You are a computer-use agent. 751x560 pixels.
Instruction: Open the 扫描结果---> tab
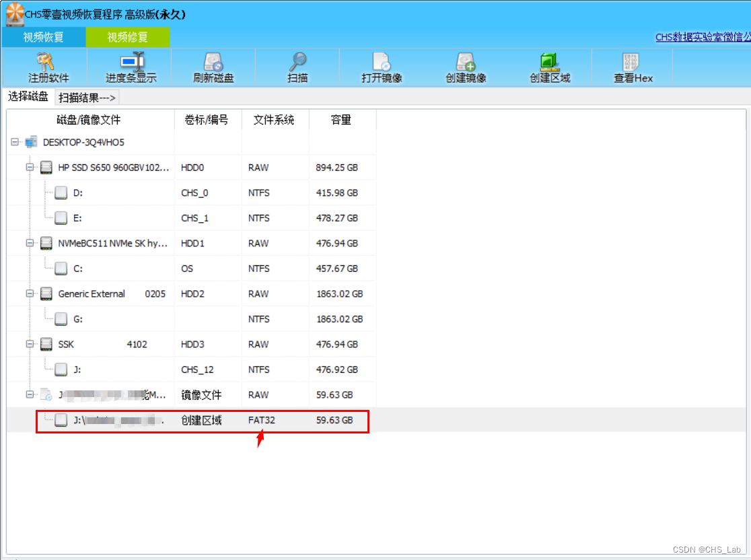coord(87,98)
